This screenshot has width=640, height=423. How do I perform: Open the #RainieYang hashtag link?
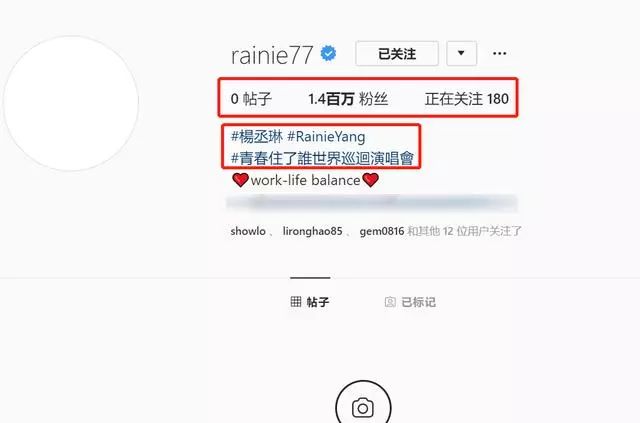pos(326,137)
